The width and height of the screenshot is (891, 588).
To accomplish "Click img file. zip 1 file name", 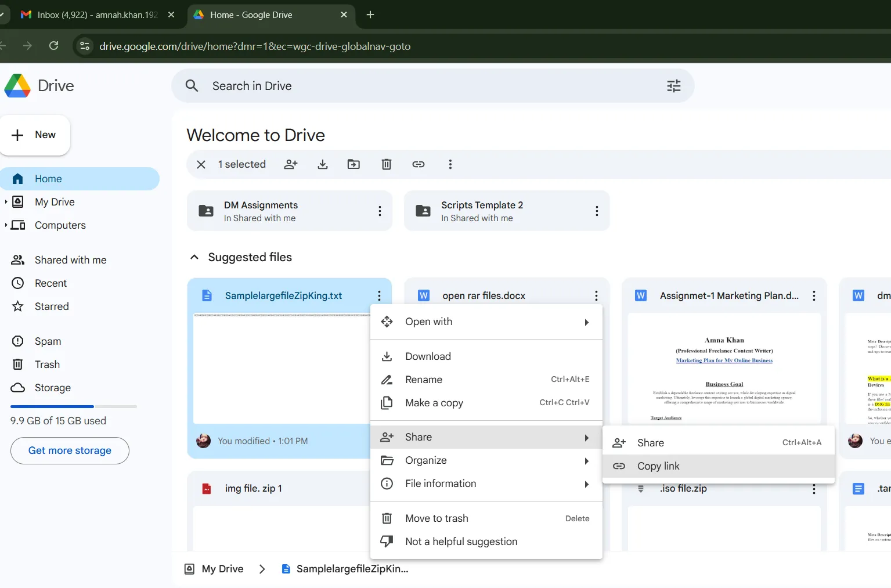I will pyautogui.click(x=254, y=489).
